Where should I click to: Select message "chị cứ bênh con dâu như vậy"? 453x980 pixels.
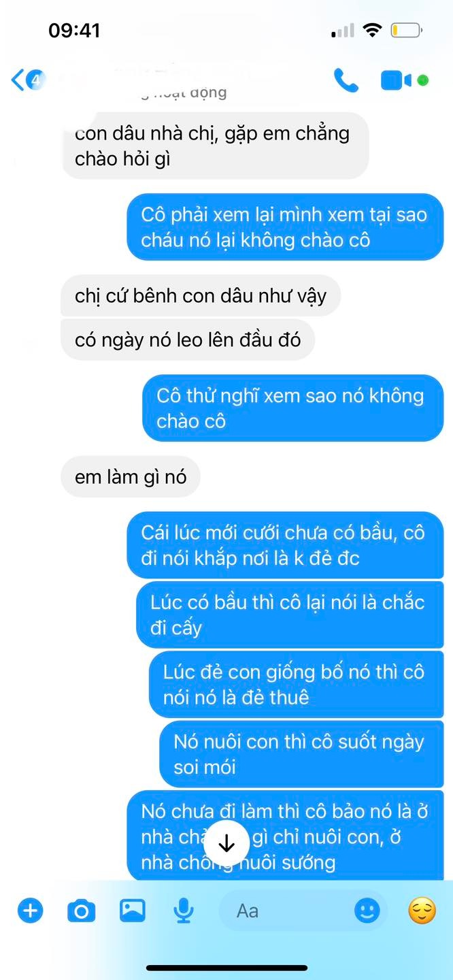pyautogui.click(x=201, y=296)
